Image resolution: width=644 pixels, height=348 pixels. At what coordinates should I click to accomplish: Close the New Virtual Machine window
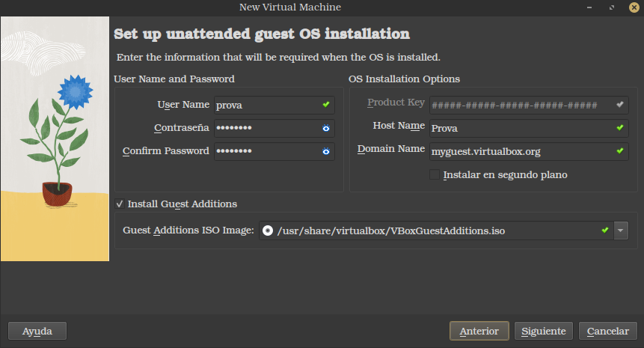coord(633,7)
